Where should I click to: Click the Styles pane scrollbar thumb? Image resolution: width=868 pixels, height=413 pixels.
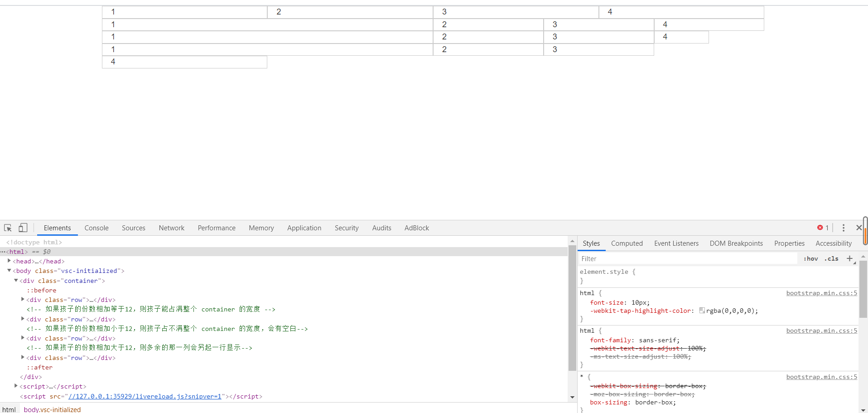863,289
